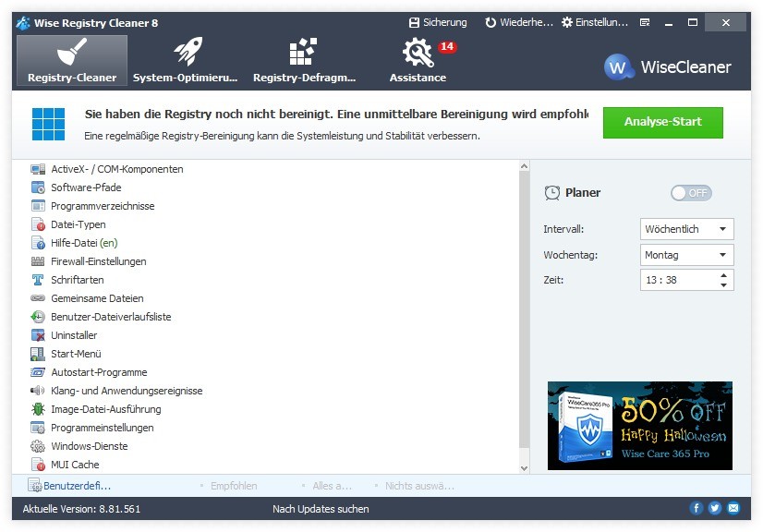Click the Image-Datei-Ausführung bug icon
763x532 pixels.
point(38,409)
